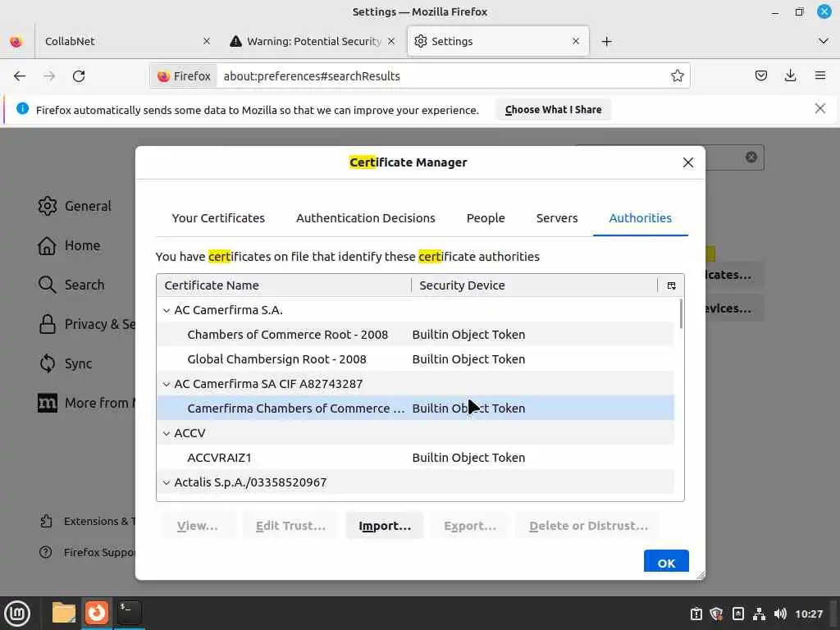Click the Firefox identity box in address bar
This screenshot has height=630, width=840.
pos(184,76)
